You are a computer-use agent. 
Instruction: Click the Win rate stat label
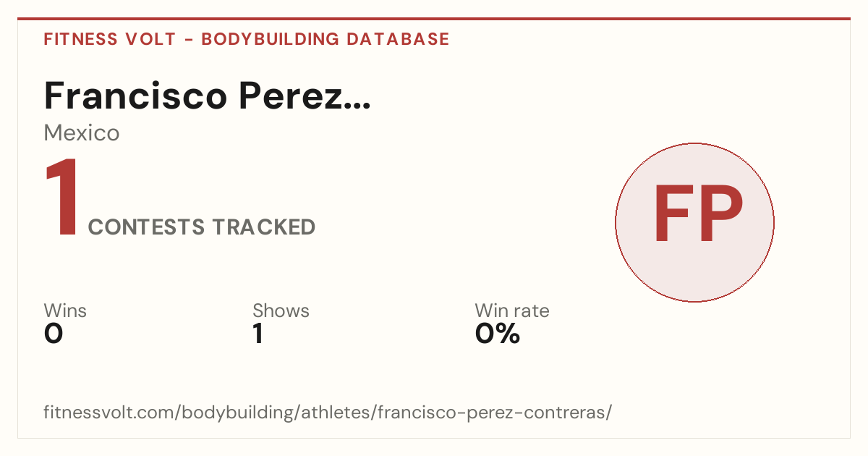[x=512, y=311]
